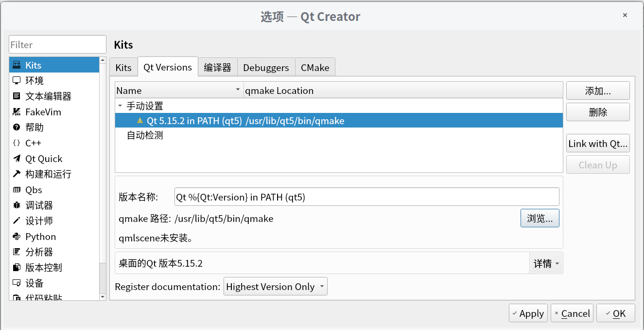Open the 设计师 category icon
This screenshot has height=330, width=644.
pos(17,221)
